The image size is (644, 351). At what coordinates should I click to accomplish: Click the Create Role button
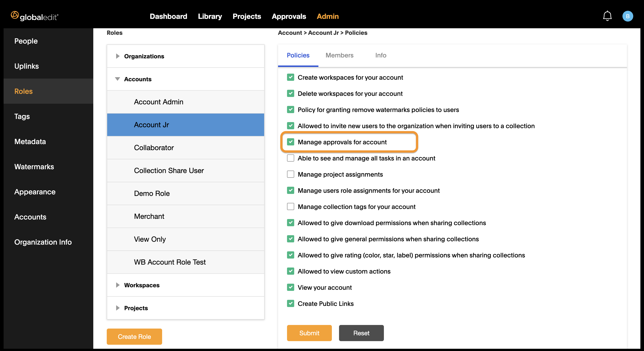134,336
